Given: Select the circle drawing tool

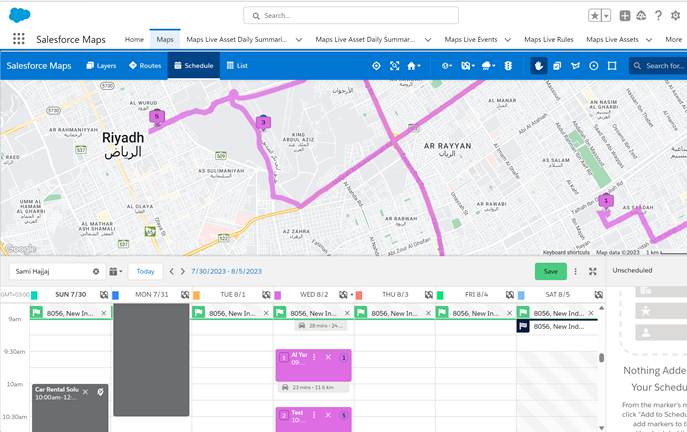Looking at the screenshot, I should click(594, 66).
